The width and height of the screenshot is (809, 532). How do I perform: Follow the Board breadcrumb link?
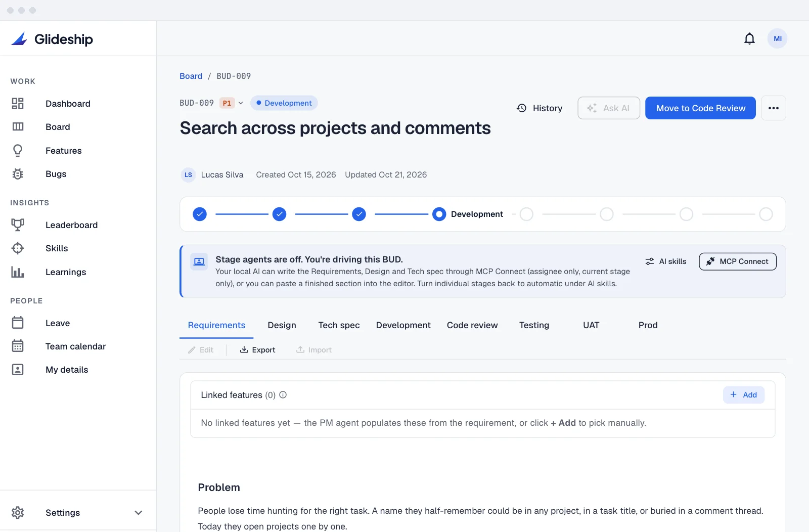click(x=191, y=76)
